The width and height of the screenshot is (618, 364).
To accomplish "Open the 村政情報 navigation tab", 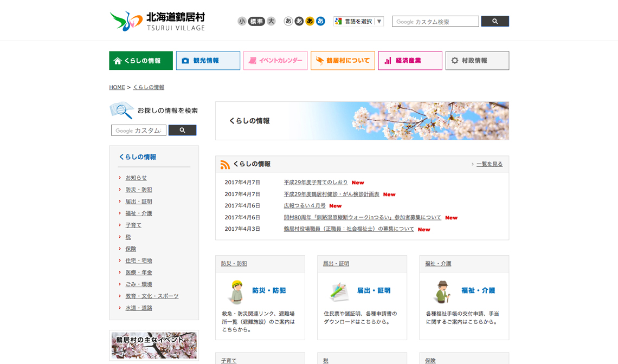I will point(477,61).
